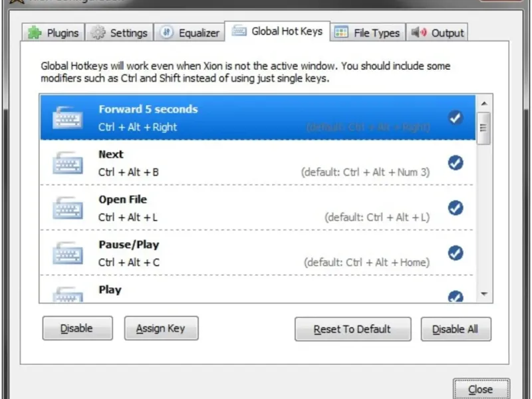Click keyboard icon beside Play row
The image size is (532, 399).
pyautogui.click(x=68, y=294)
